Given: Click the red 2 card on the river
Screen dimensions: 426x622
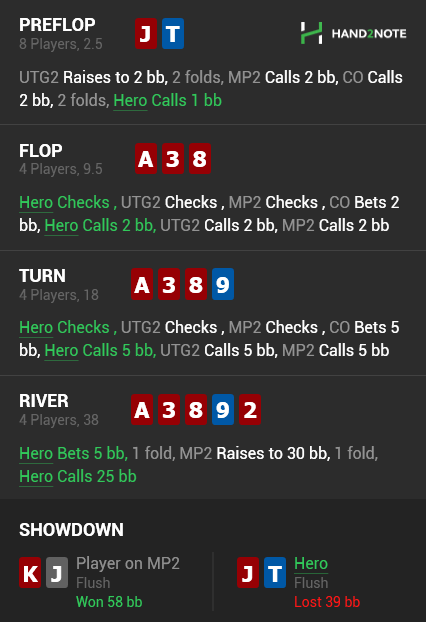Looking at the screenshot, I should click(249, 409).
